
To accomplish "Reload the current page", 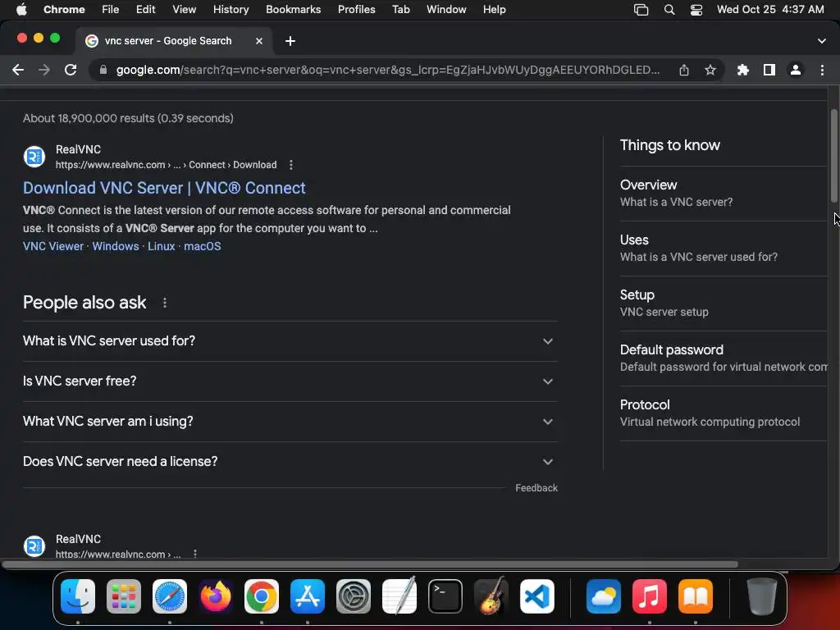I will (x=71, y=70).
